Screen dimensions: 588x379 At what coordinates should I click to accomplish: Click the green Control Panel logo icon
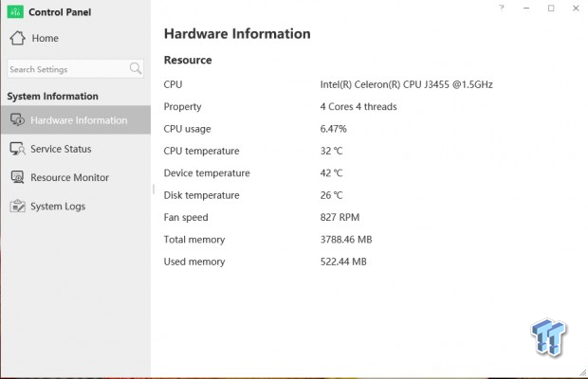click(15, 12)
